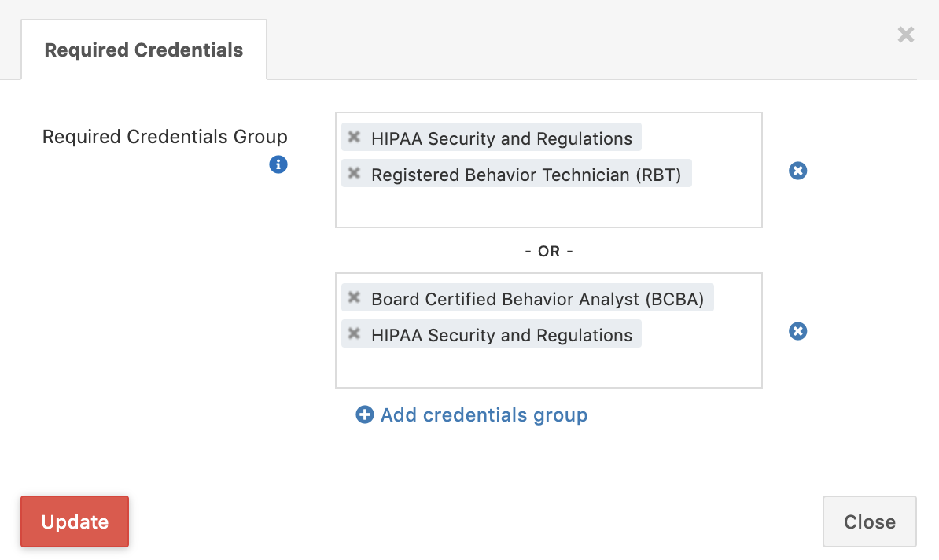Switch to the Required Credentials tab

pyautogui.click(x=144, y=50)
